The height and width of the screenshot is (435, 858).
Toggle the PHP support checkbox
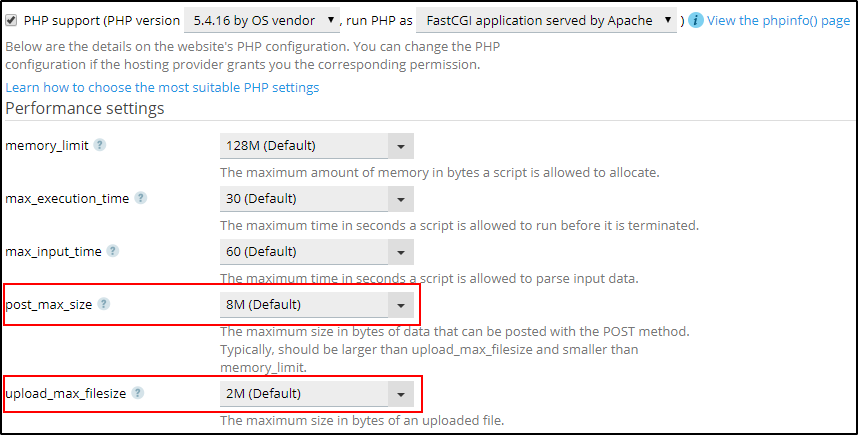(x=12, y=20)
